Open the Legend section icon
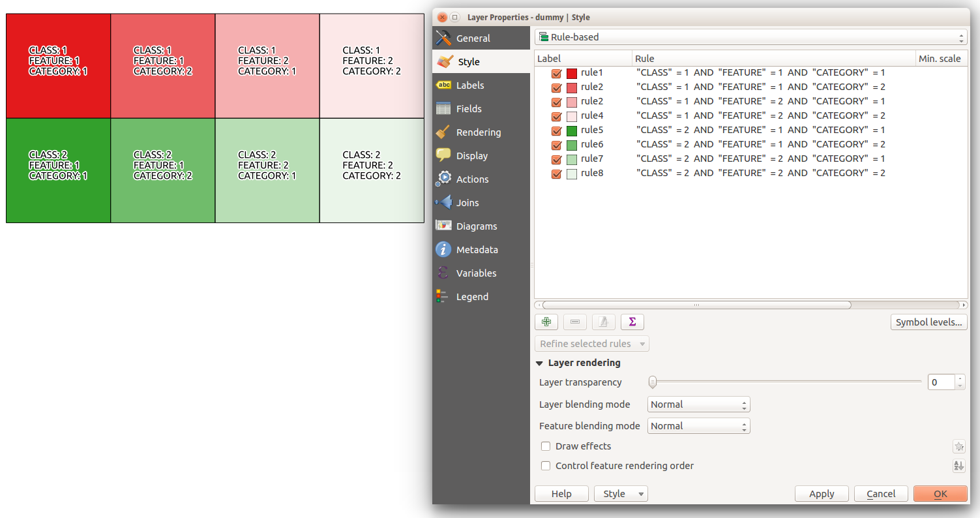 coord(443,297)
